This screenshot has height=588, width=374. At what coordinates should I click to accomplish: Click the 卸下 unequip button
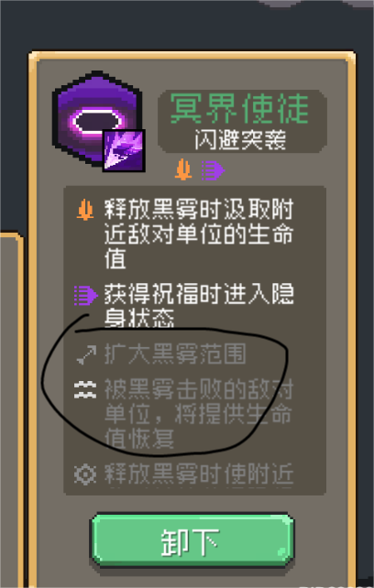[192, 540]
